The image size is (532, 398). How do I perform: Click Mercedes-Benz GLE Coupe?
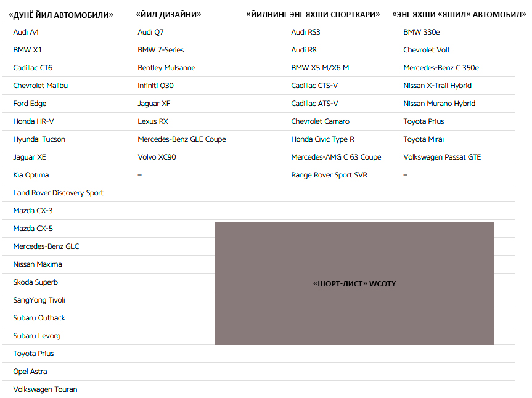coord(182,139)
